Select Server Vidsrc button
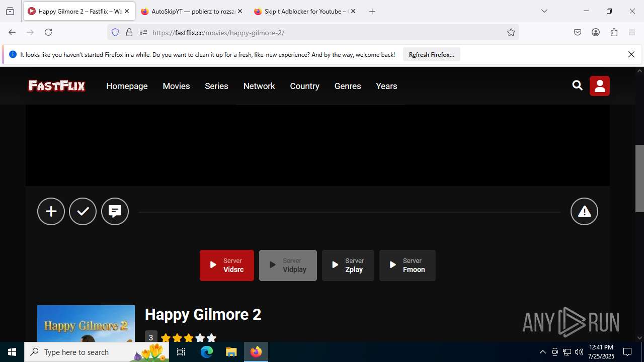 pyautogui.click(x=227, y=265)
